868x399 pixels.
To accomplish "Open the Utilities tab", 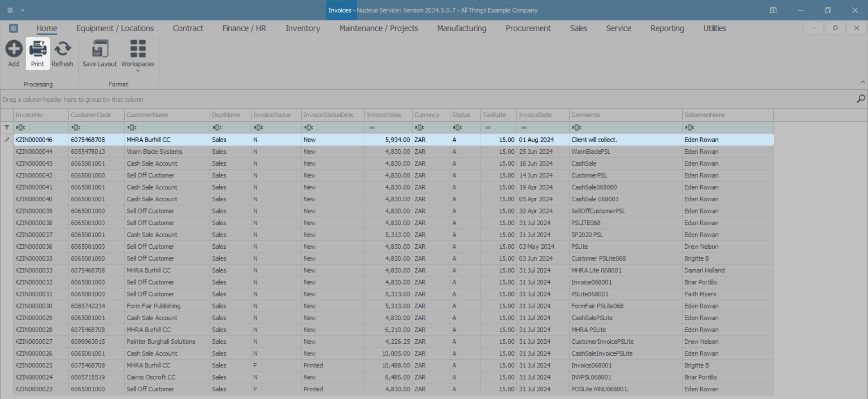I will coord(715,28).
